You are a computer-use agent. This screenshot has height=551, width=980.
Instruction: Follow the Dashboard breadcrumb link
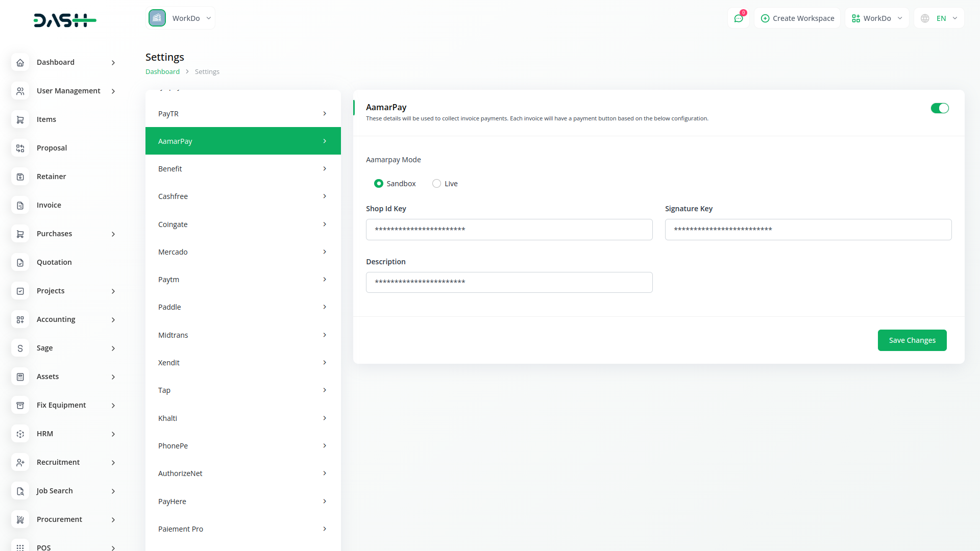tap(162, 71)
